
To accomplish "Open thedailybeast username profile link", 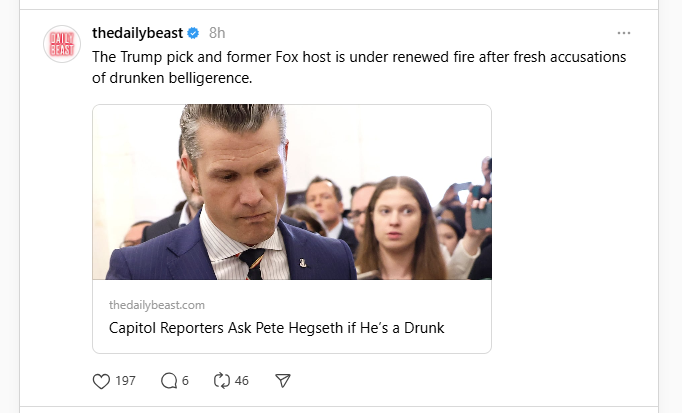I will pyautogui.click(x=138, y=33).
